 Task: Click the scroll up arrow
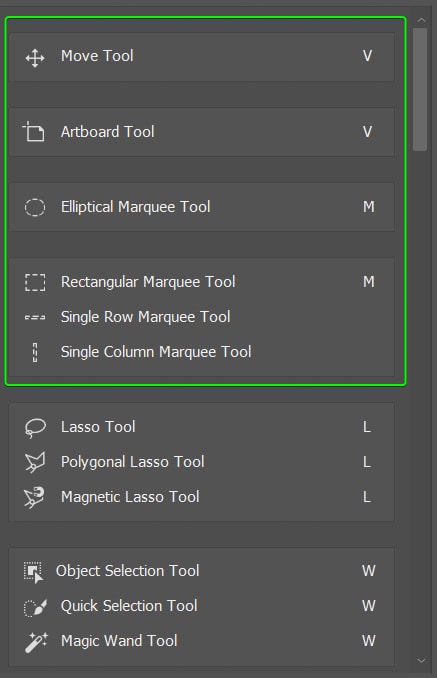click(421, 20)
